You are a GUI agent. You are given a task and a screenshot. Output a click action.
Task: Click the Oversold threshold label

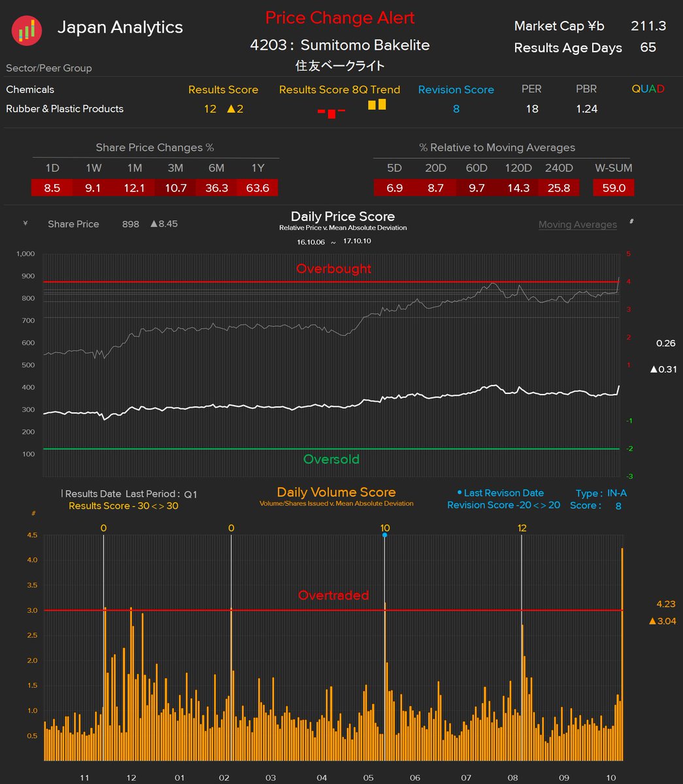331,459
